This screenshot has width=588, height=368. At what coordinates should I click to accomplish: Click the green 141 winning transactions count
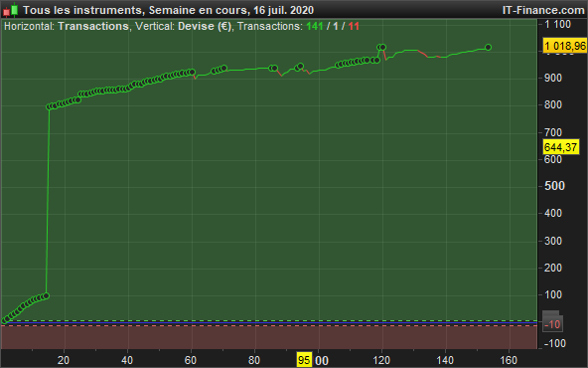pyautogui.click(x=315, y=26)
